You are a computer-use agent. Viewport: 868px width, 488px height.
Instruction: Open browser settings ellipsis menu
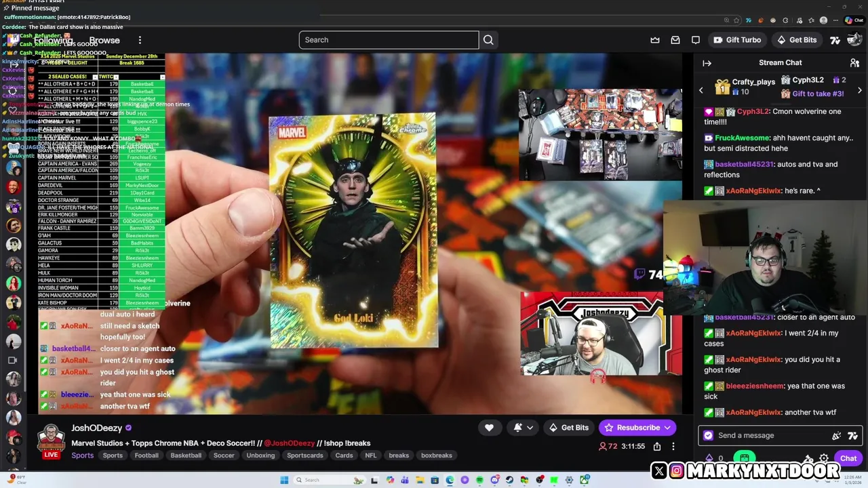[837, 20]
